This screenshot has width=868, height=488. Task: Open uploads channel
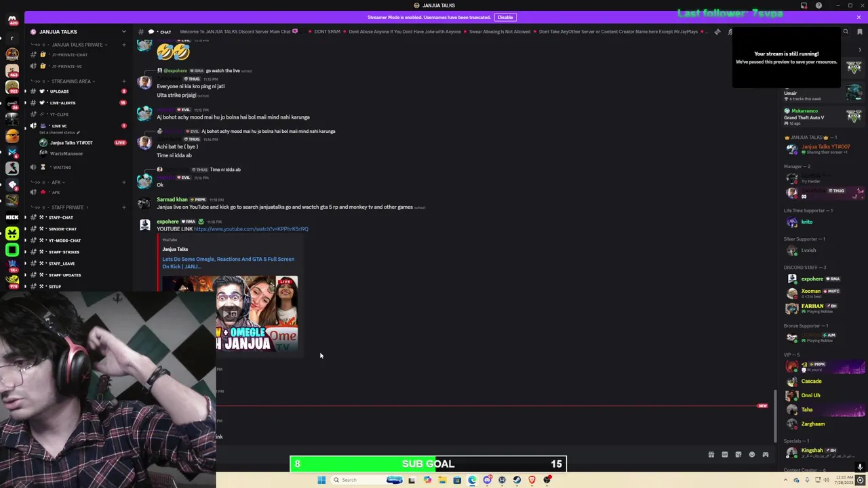[x=77, y=91]
